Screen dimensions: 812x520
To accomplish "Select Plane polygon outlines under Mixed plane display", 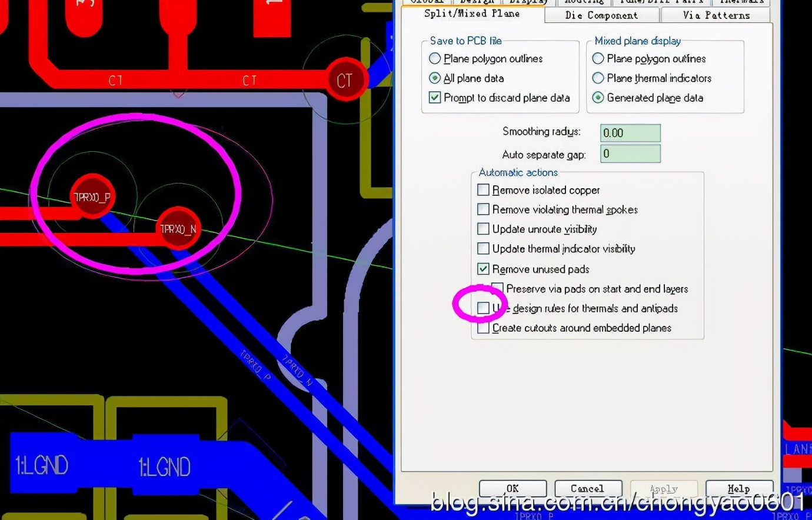I will click(598, 59).
